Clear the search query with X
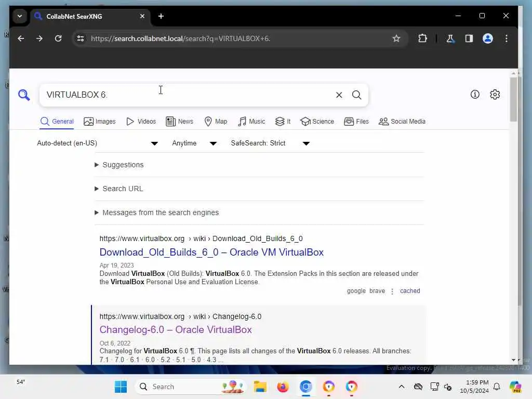The image size is (532, 399). pos(339,95)
